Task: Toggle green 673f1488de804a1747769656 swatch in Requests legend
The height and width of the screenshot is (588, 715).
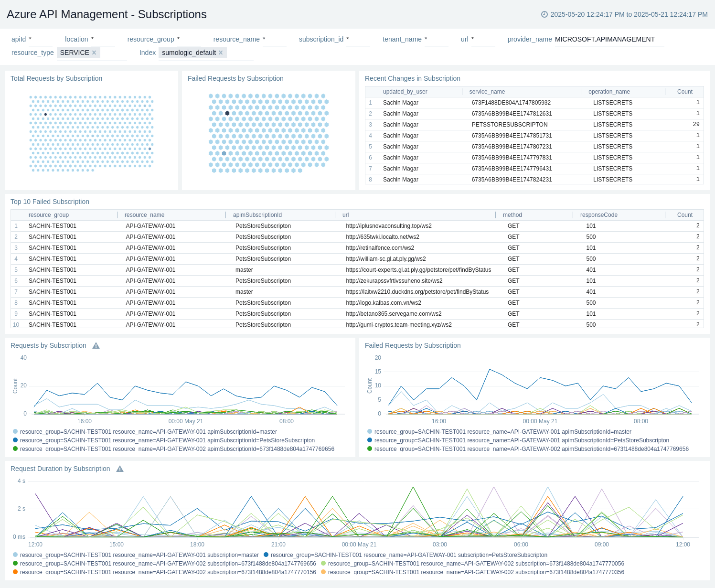Action: coord(15,449)
